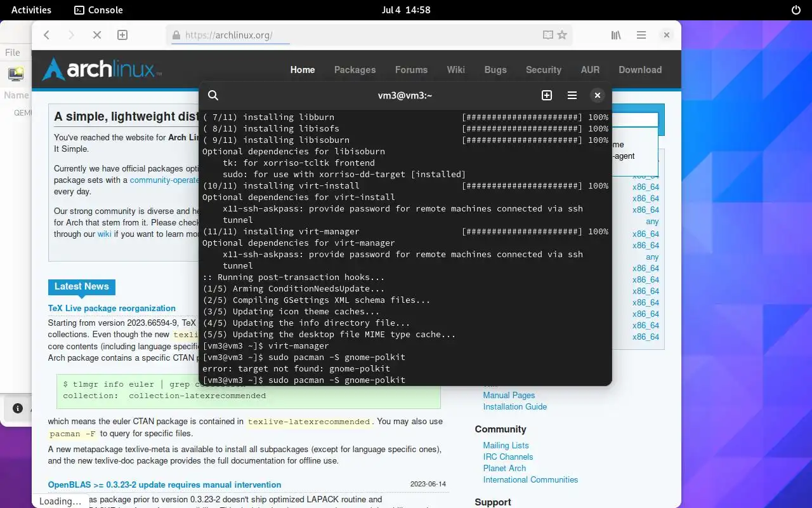The height and width of the screenshot is (508, 812).
Task: Open the Security nav item
Action: [544, 70]
